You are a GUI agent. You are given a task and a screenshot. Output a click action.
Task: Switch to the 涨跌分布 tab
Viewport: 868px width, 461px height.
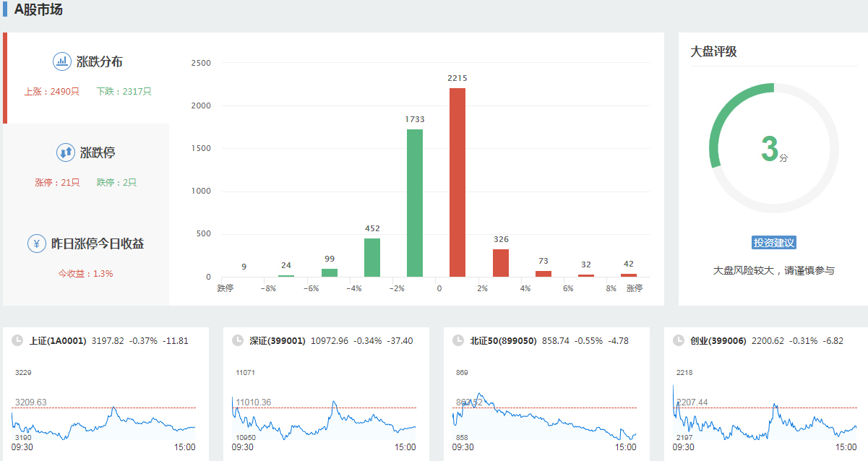point(99,62)
